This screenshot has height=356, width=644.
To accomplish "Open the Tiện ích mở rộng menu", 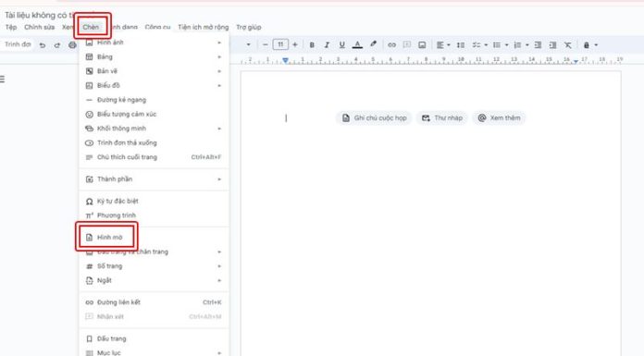I will 203,27.
